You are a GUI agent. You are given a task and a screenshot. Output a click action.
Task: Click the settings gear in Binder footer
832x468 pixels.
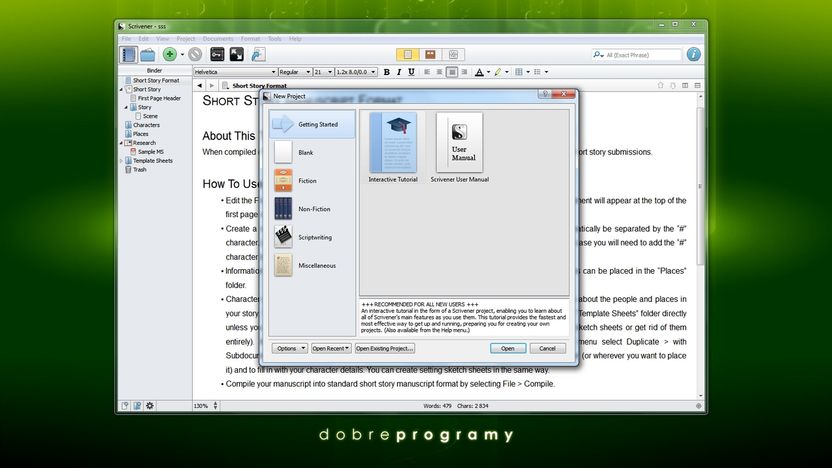tap(150, 406)
